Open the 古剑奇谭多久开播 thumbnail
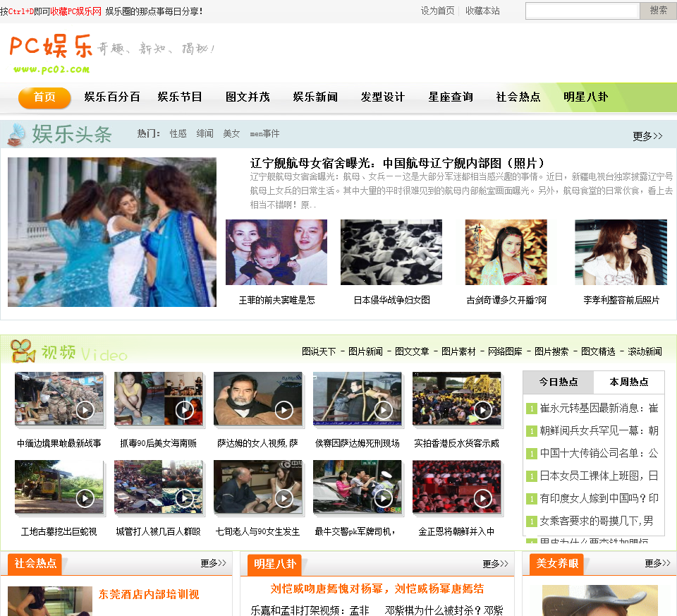 coord(506,253)
